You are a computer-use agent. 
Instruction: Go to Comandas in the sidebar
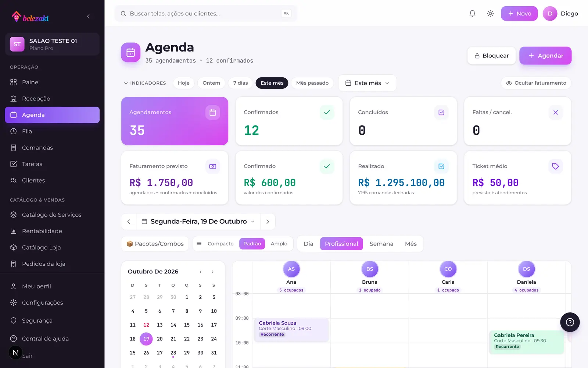coord(52,148)
